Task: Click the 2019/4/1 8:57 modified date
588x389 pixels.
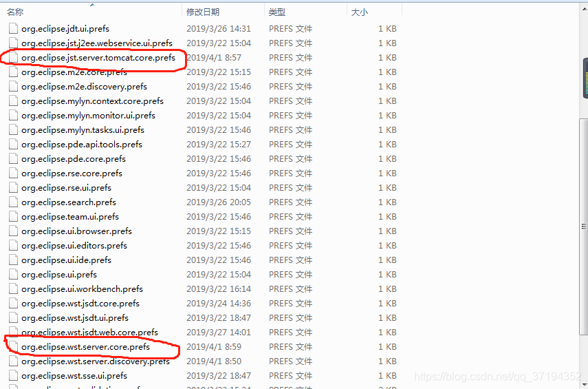Action: 214,57
